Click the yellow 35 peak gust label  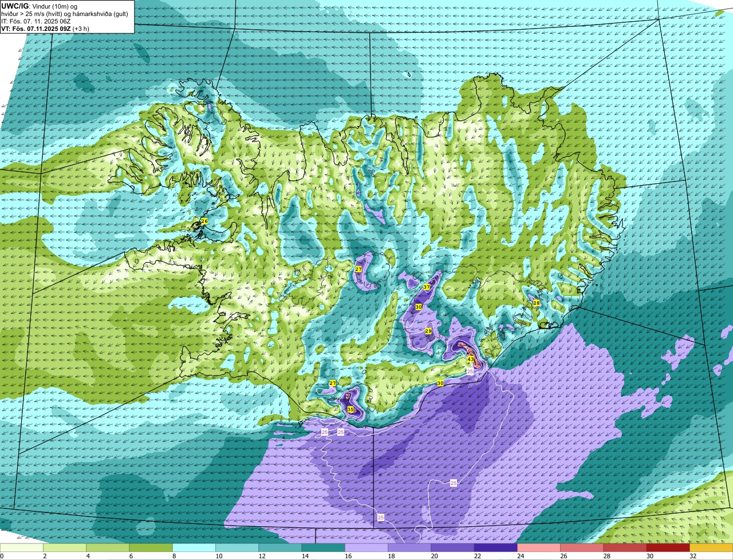coord(350,409)
